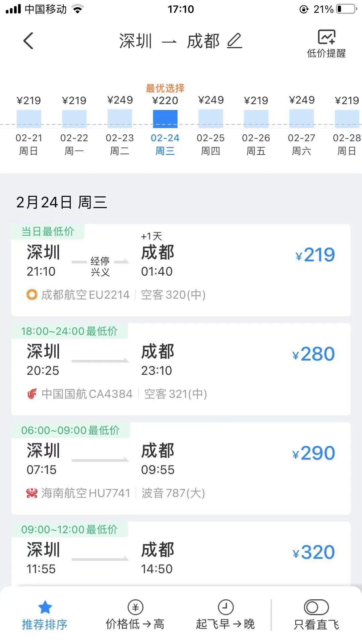The width and height of the screenshot is (362, 644).
Task: Enable the direct flights only toggle
Action: 316,607
